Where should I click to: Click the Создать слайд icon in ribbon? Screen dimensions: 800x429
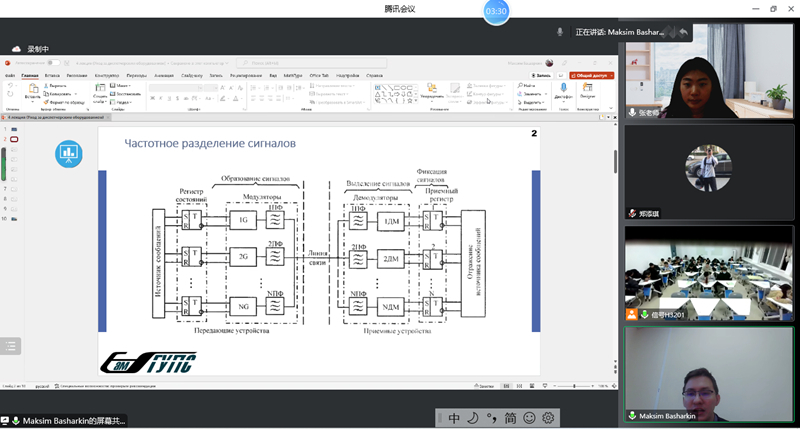[x=100, y=90]
